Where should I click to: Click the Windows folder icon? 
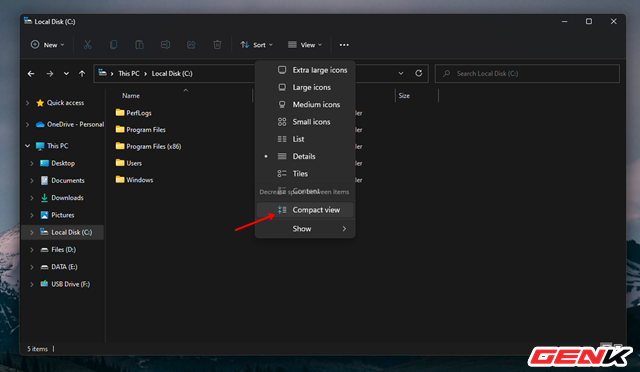coord(120,179)
